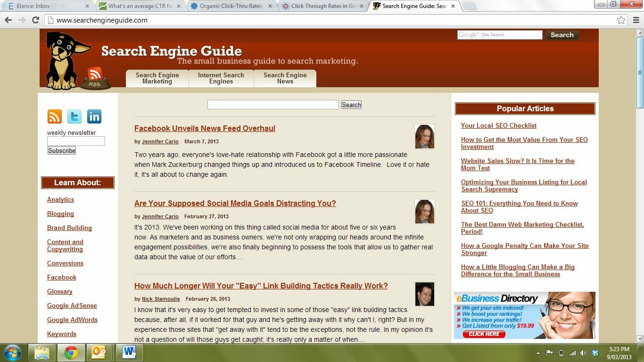Show hidden tray icons arrow
This screenshot has width=644, height=362.
click(x=538, y=353)
